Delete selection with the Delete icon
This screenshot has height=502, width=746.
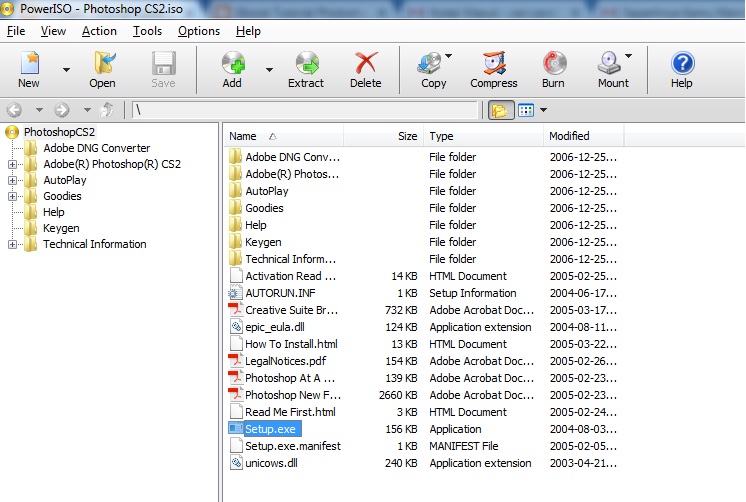pos(366,63)
